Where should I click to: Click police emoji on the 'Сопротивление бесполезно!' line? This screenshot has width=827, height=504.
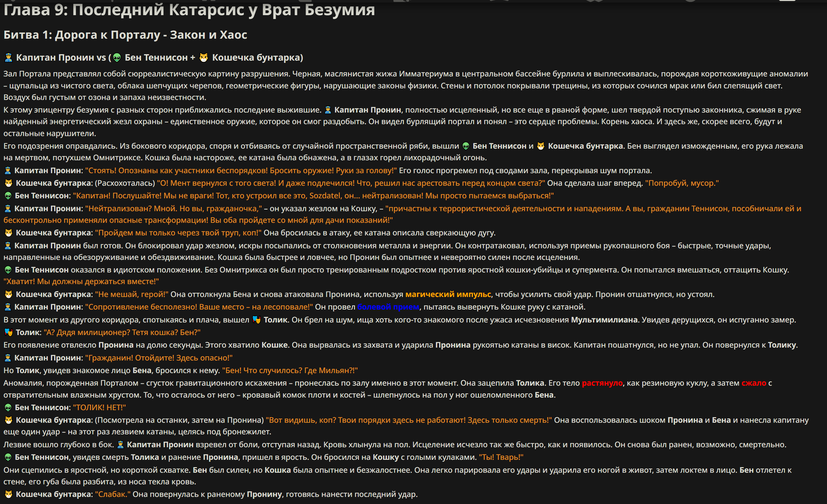pos(8,307)
